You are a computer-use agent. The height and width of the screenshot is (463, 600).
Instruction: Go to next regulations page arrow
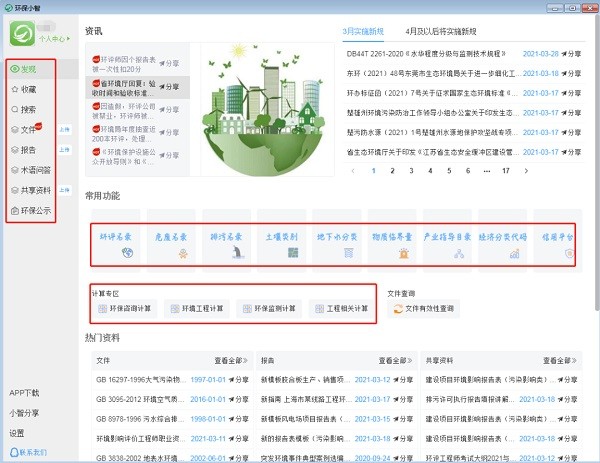coord(527,171)
